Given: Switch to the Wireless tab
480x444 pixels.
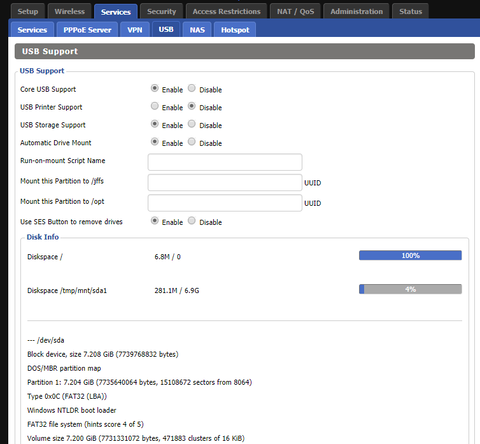Looking at the screenshot, I should coord(70,11).
